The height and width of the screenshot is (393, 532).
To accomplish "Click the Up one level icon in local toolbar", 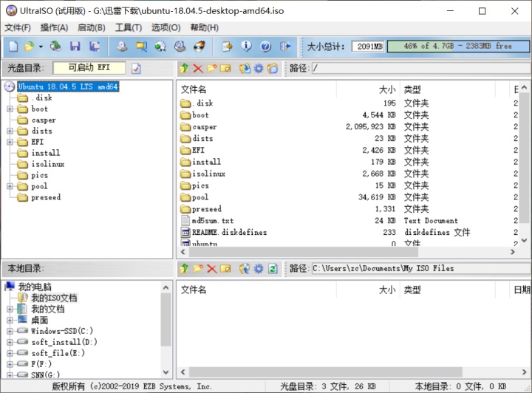I will [x=184, y=269].
